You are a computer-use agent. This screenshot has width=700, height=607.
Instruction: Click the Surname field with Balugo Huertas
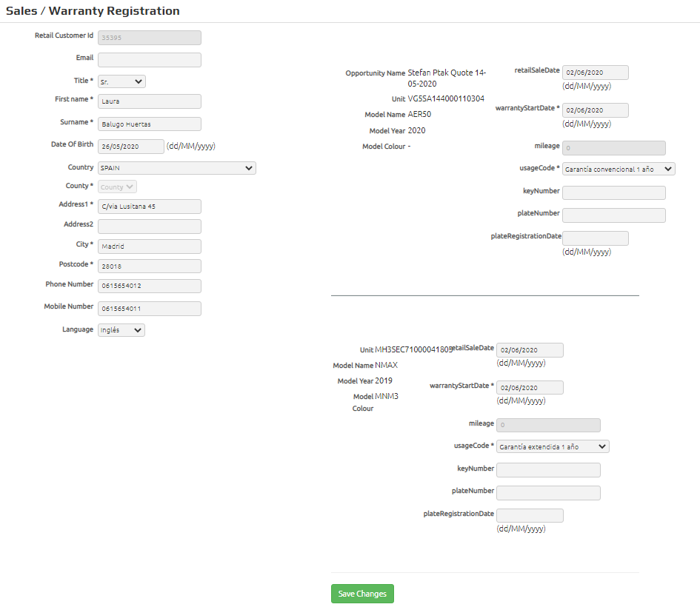point(150,124)
